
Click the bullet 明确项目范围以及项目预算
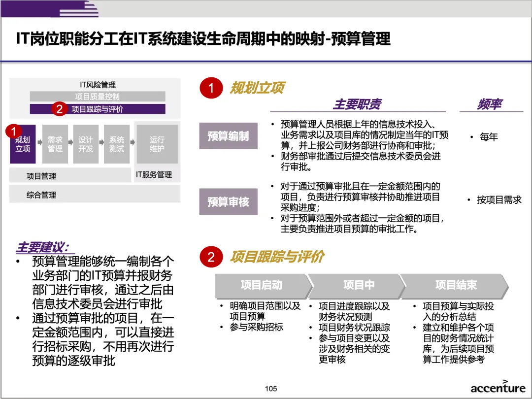265,311
